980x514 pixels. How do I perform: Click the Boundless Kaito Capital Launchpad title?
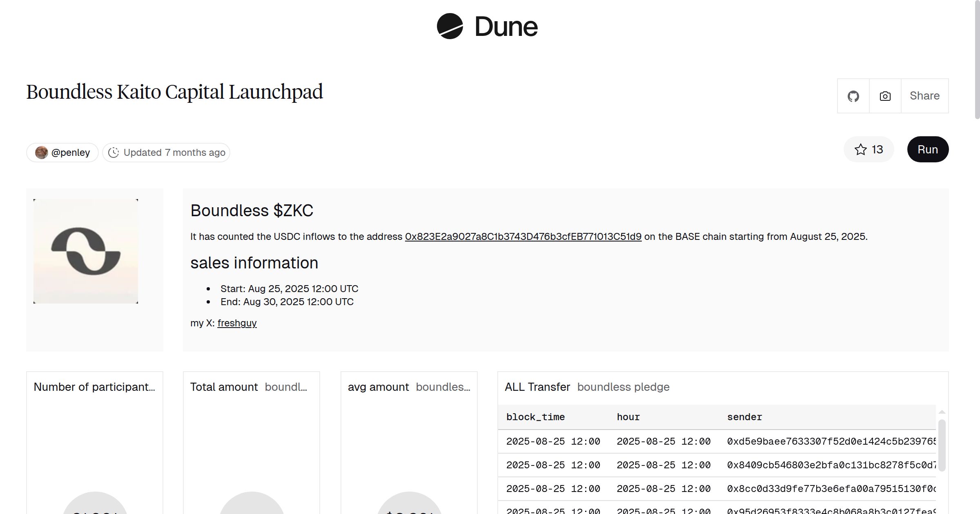(174, 92)
